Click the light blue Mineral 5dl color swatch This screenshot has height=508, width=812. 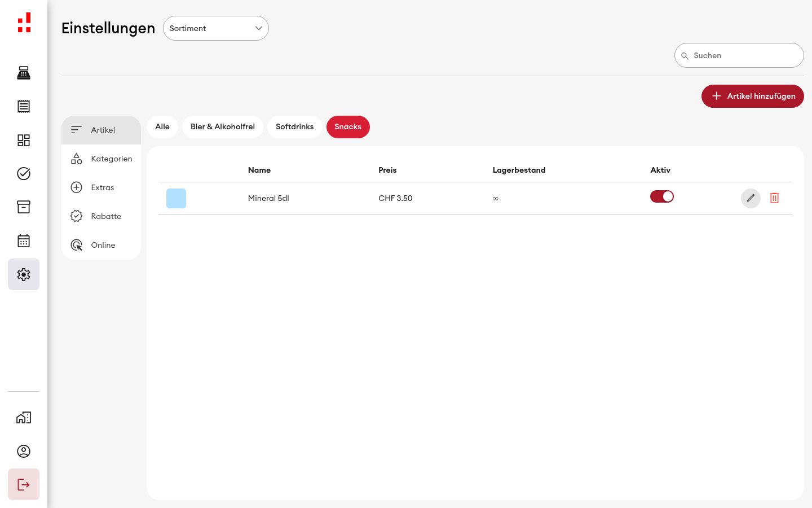[176, 198]
